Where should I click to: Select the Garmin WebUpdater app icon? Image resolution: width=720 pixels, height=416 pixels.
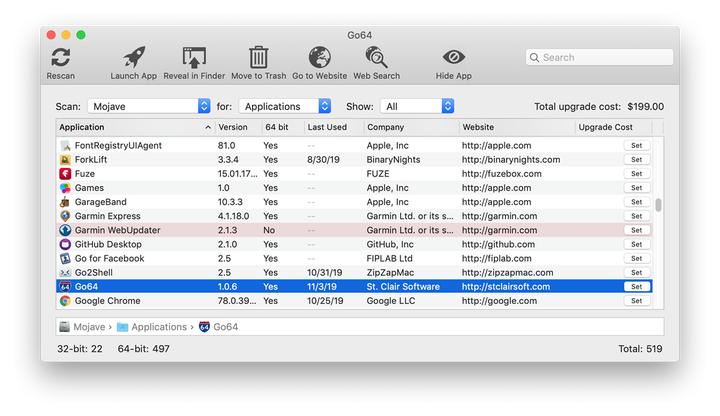65,230
